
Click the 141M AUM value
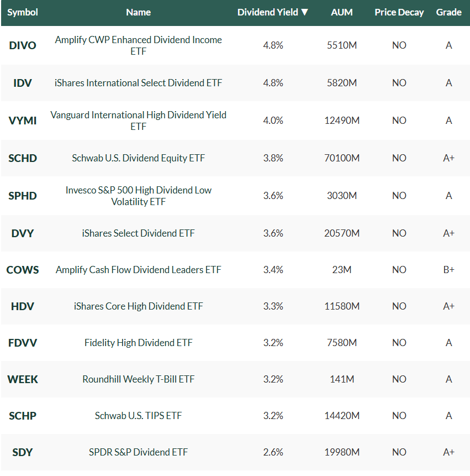342,379
